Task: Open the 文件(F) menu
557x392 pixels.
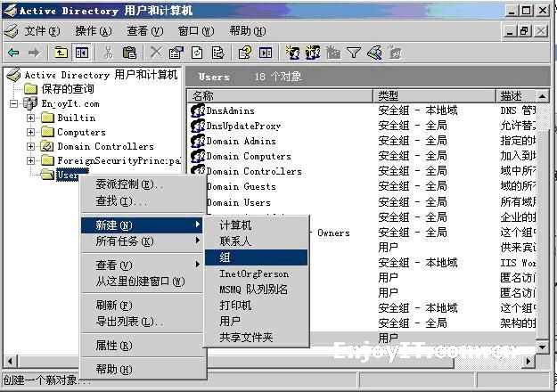Action: tap(42, 31)
